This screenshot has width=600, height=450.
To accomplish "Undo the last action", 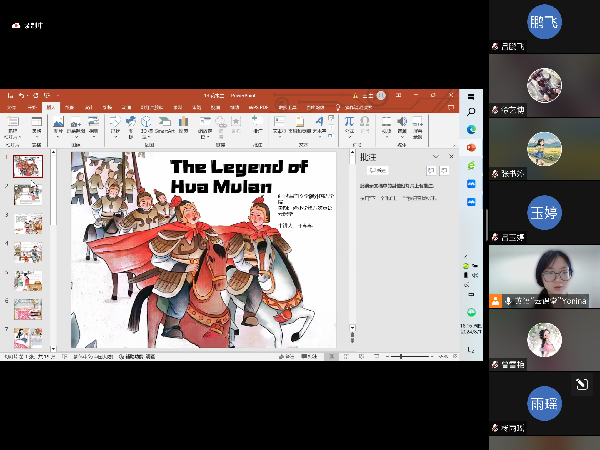I will click(21, 95).
